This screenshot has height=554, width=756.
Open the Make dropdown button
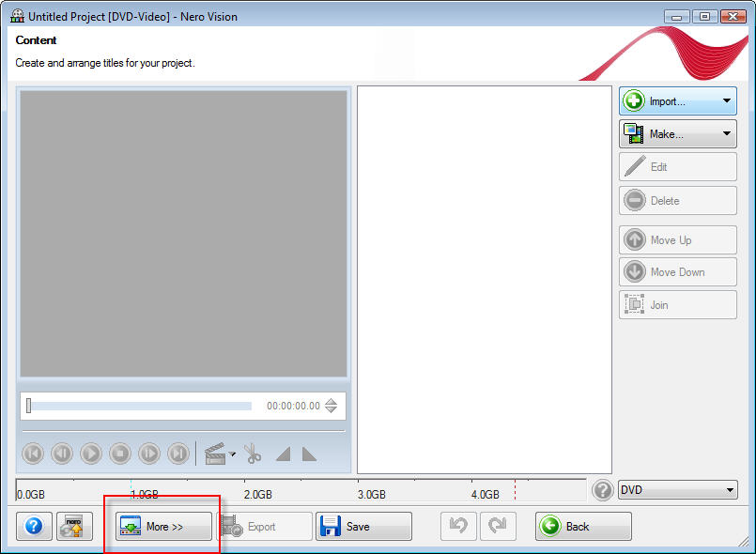(x=677, y=133)
